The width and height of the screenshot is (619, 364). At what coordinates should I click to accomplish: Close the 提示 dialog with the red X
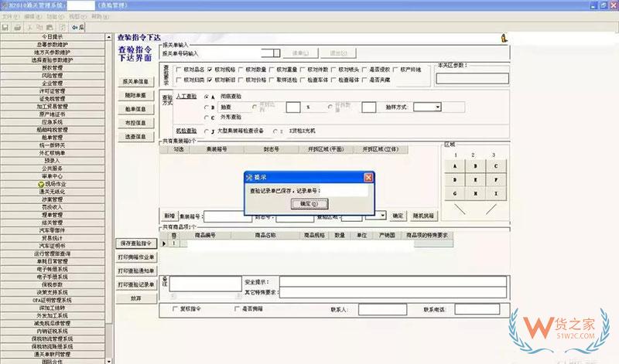[x=368, y=178]
